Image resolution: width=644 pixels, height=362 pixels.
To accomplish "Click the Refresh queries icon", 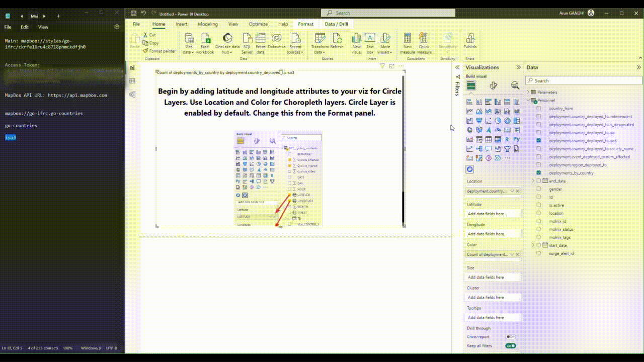I will point(337,41).
